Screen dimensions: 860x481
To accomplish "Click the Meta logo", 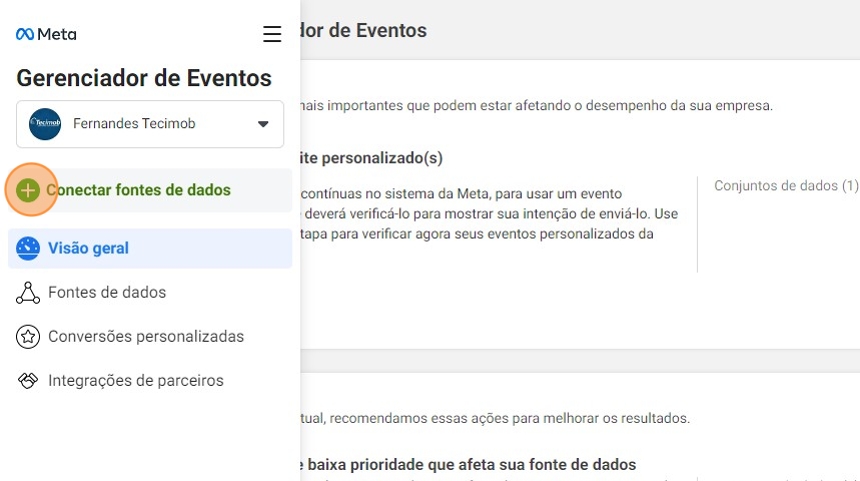I will 46,34.
